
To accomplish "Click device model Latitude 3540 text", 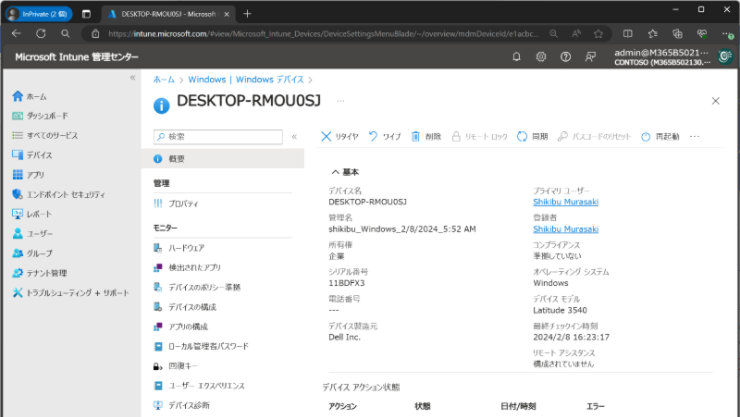I will pyautogui.click(x=560, y=310).
